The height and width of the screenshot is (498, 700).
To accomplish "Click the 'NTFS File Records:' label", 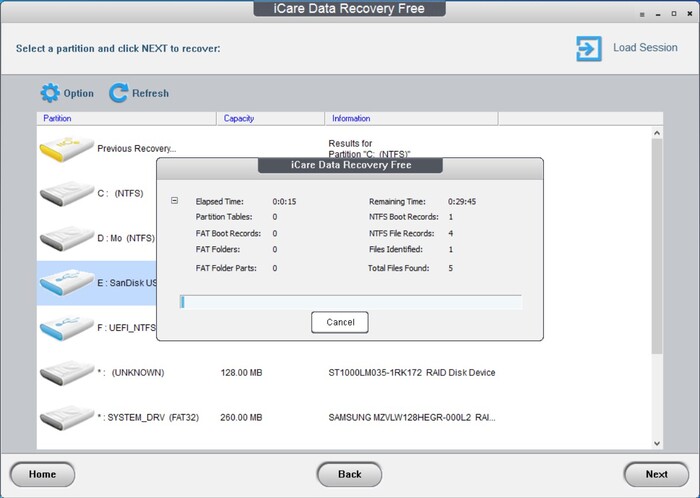I will [401, 233].
